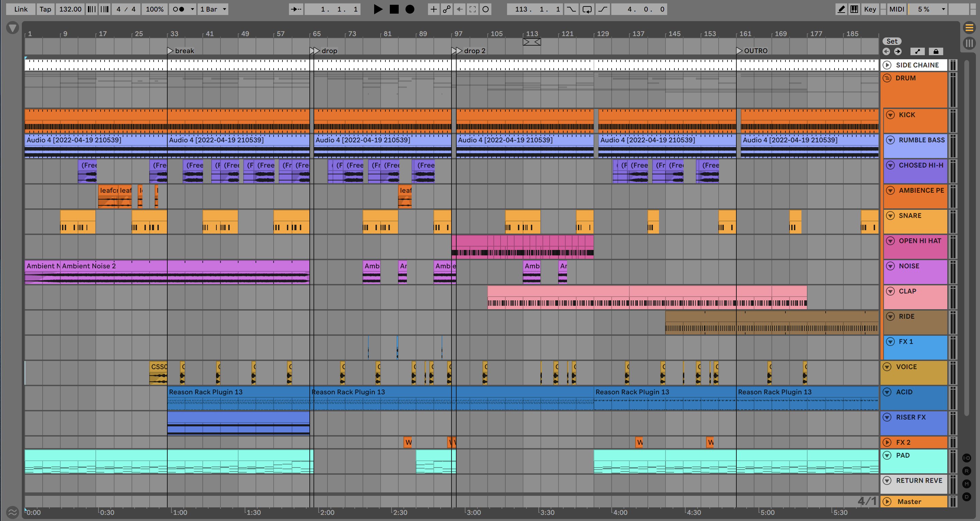
Task: Click the Tap tempo button
Action: 45,9
